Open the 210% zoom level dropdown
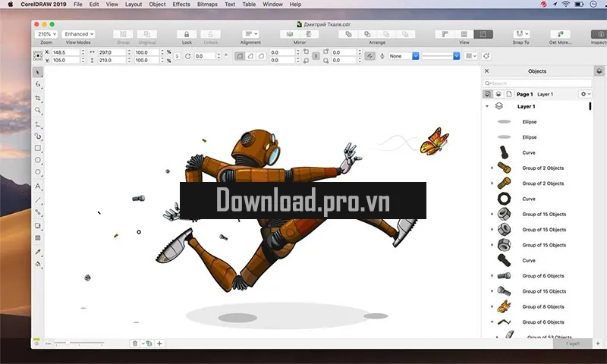 pyautogui.click(x=46, y=34)
